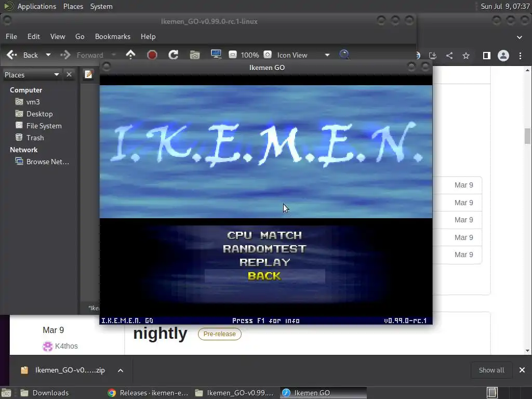Select REPLAY in Ikemen menu

[x=264, y=262]
